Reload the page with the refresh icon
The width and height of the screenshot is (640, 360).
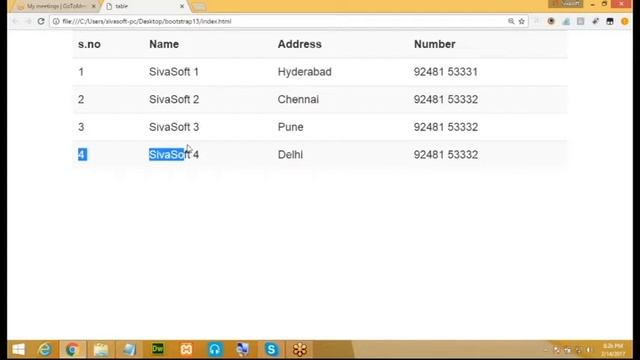(x=41, y=21)
